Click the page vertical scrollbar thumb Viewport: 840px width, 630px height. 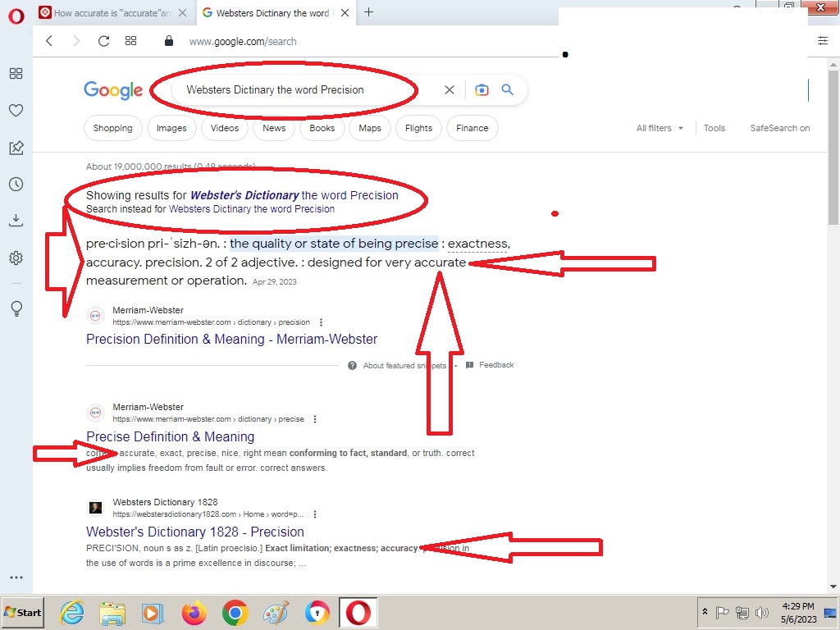coord(833,148)
